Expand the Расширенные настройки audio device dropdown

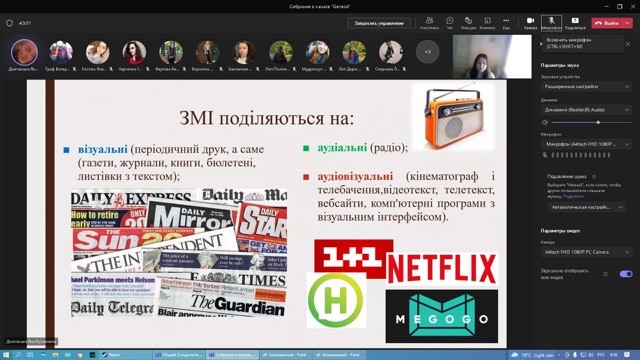[x=587, y=87]
